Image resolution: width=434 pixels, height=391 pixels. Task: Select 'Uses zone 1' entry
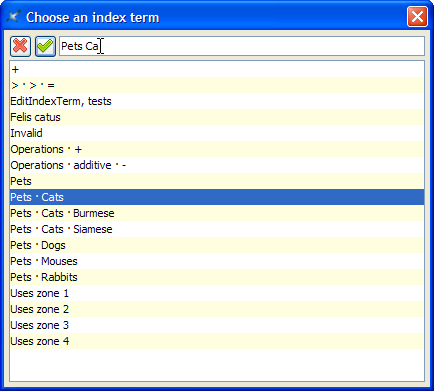tap(217, 293)
